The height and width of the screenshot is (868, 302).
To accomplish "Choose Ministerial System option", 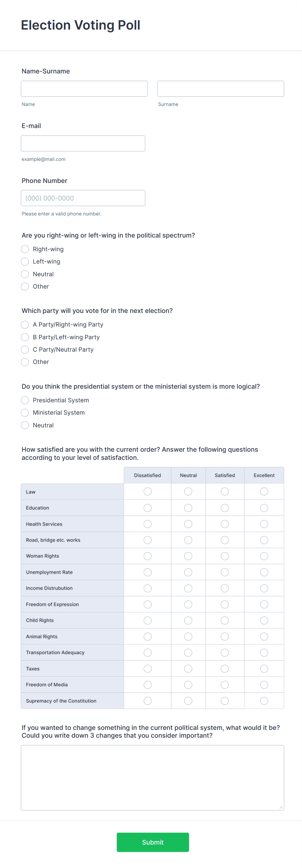I will (25, 412).
